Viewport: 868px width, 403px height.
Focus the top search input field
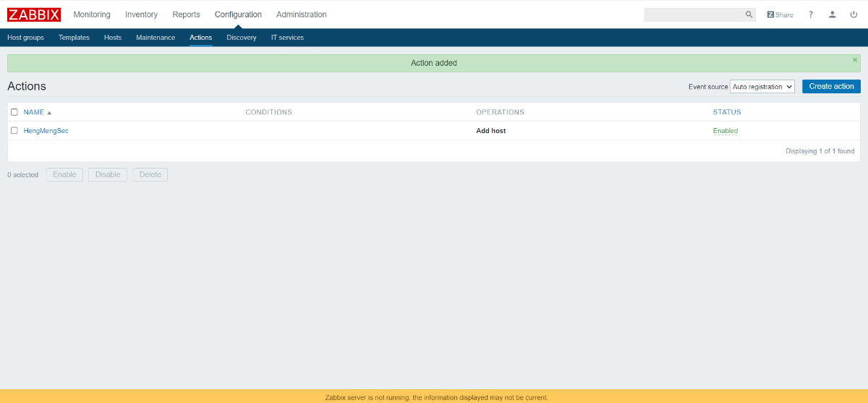pyautogui.click(x=694, y=14)
